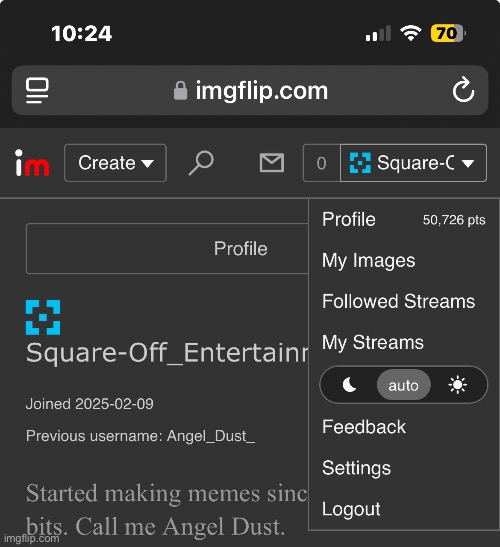
Task: Expand the Create dropdown
Action: (x=115, y=163)
